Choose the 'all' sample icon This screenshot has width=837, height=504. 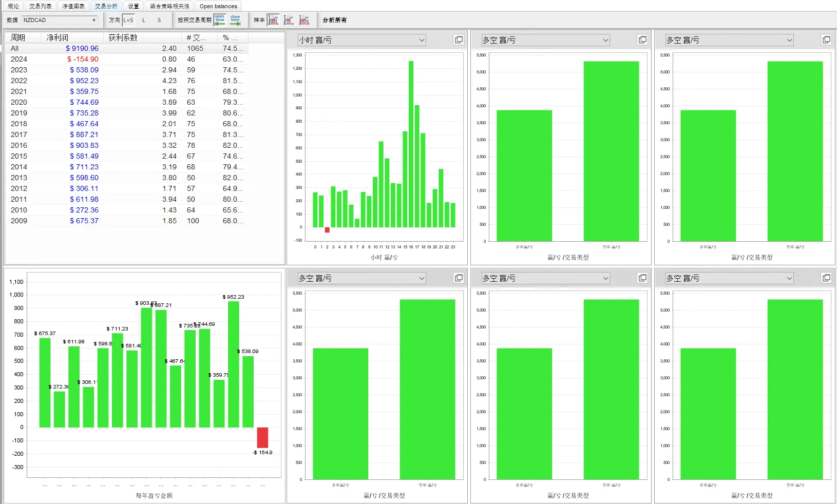coord(273,20)
